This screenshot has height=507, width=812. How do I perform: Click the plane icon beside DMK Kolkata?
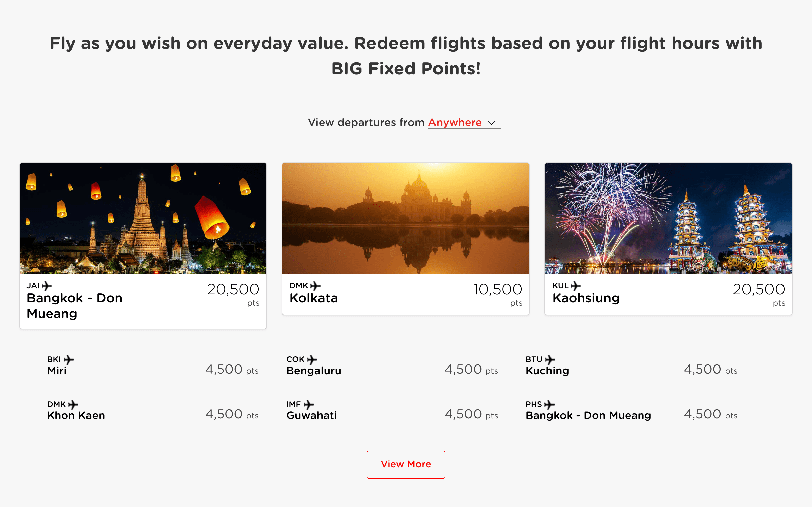click(315, 286)
